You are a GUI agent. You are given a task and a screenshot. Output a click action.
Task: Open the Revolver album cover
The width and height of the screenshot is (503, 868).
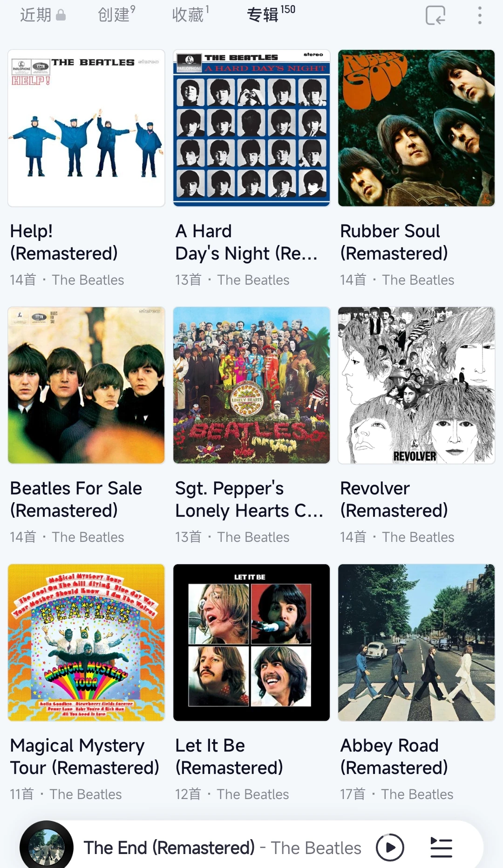tap(416, 385)
